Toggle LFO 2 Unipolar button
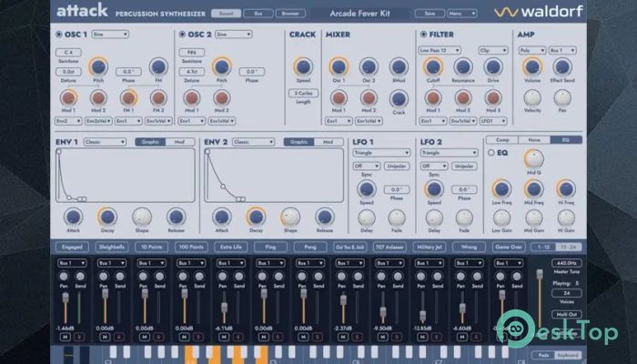This screenshot has height=364, width=637. tap(464, 167)
